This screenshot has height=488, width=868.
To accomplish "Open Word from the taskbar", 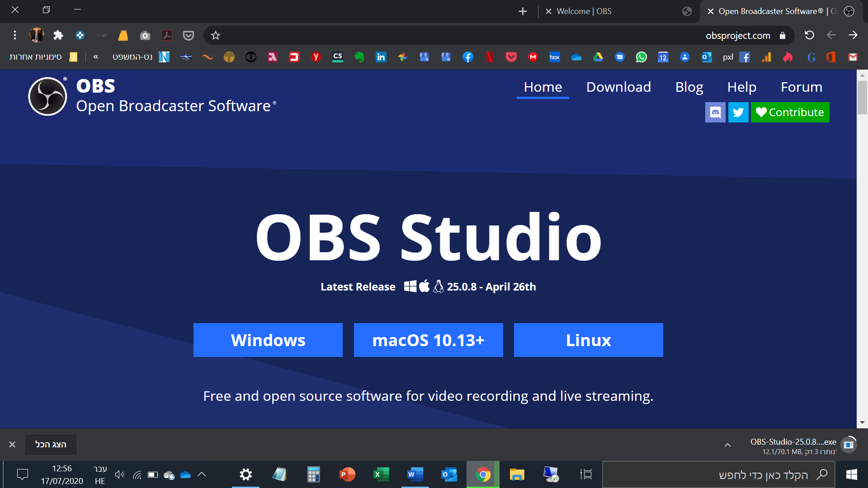I will (x=415, y=474).
